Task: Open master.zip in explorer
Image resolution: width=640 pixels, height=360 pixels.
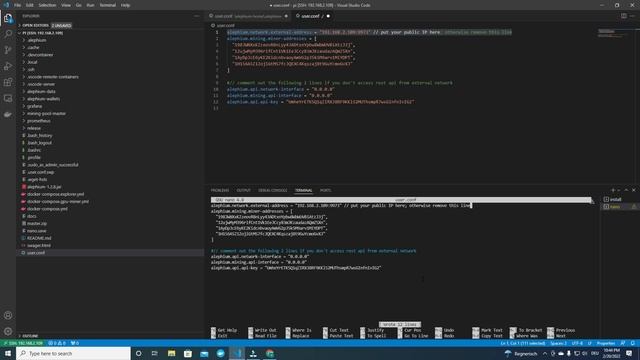Action: 37,223
